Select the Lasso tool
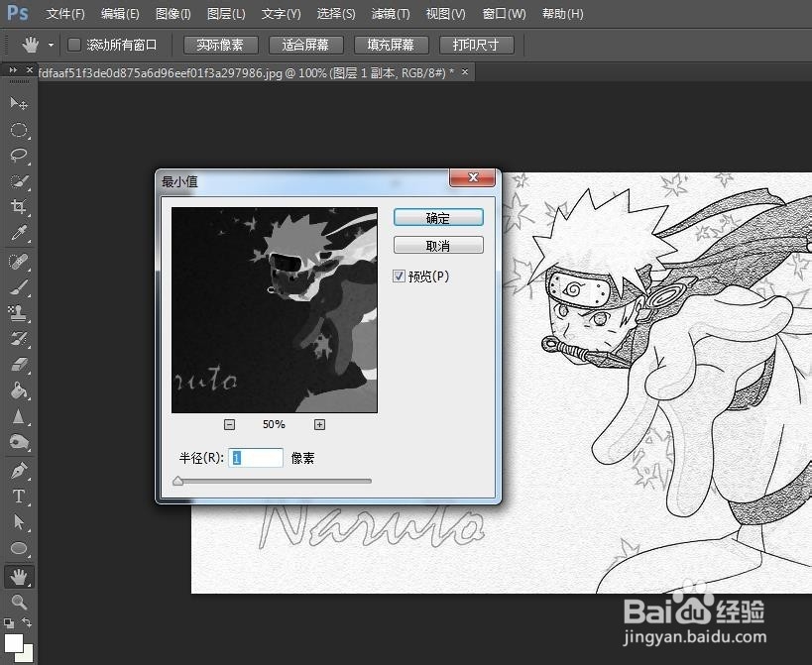The width and height of the screenshot is (812, 665). pos(19,156)
